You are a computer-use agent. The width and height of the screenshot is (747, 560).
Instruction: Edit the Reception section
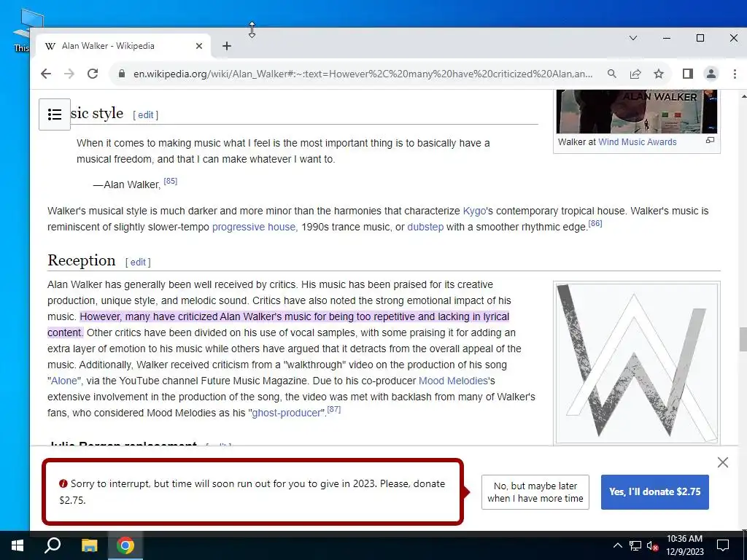(138, 262)
